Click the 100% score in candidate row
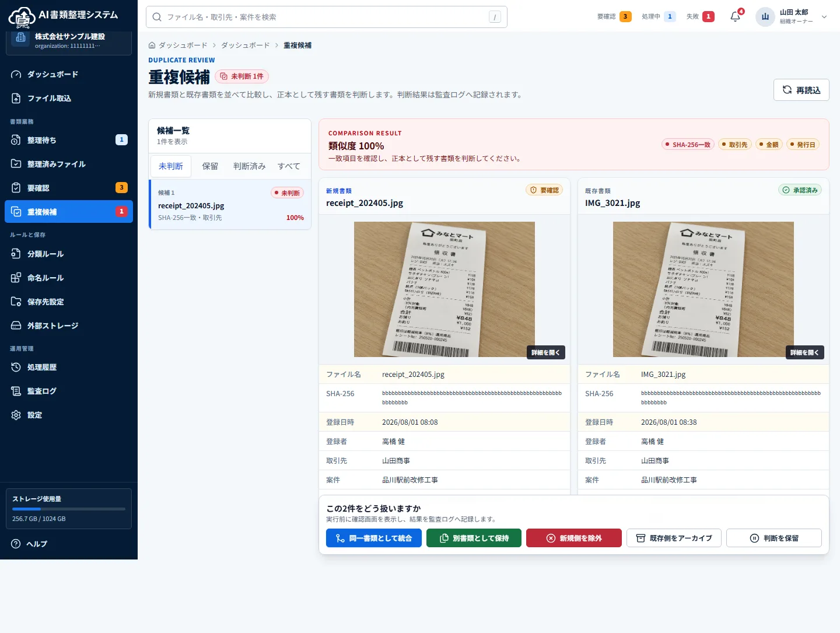The image size is (840, 633). pyautogui.click(x=295, y=218)
